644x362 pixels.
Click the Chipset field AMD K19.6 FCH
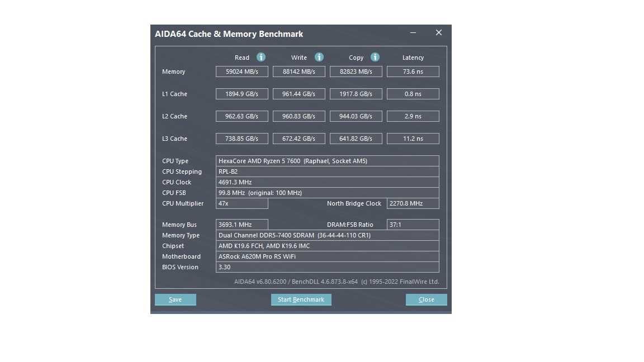(x=328, y=246)
